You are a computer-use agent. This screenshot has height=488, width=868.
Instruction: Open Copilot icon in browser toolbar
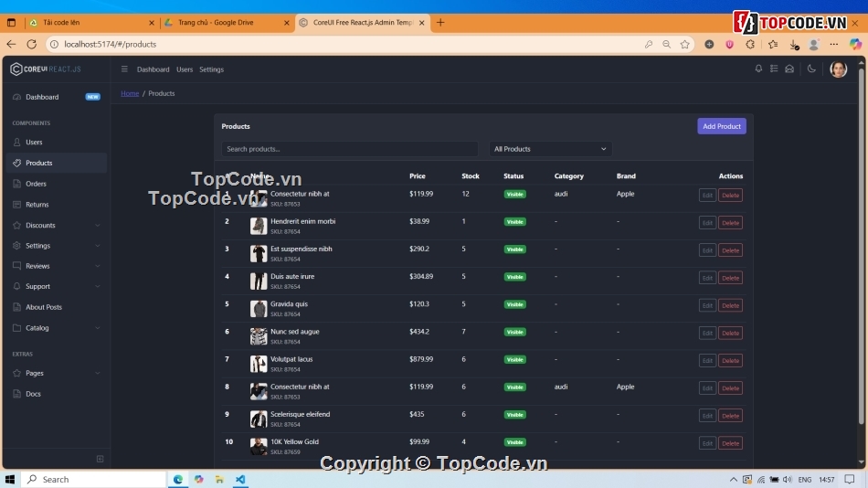pos(855,44)
